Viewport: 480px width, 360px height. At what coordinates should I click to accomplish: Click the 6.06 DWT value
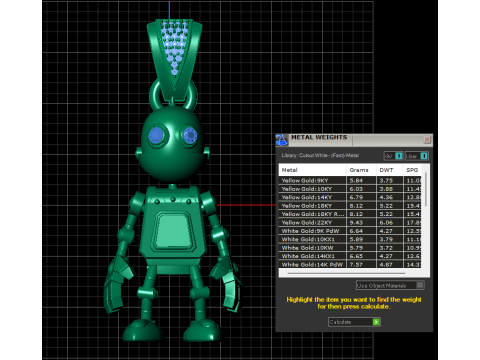coord(386,222)
